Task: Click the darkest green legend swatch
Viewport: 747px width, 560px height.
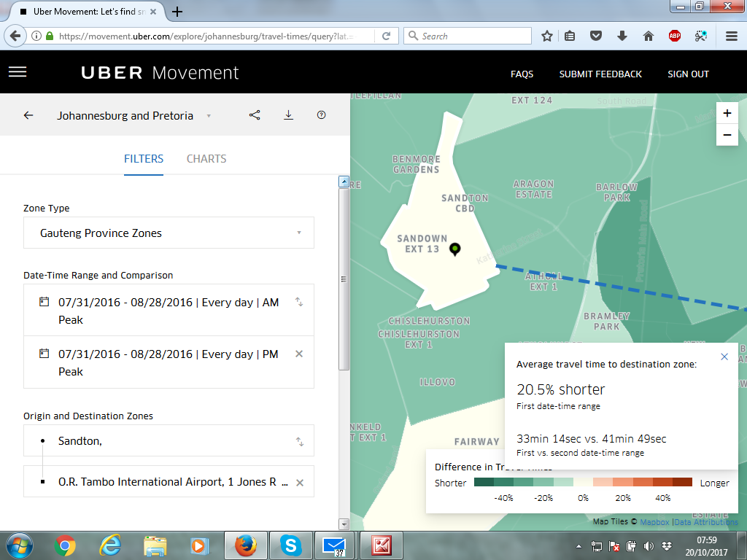Action: 484,483
